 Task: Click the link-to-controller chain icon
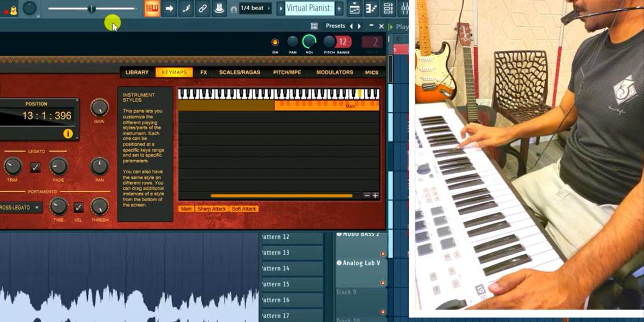202,8
